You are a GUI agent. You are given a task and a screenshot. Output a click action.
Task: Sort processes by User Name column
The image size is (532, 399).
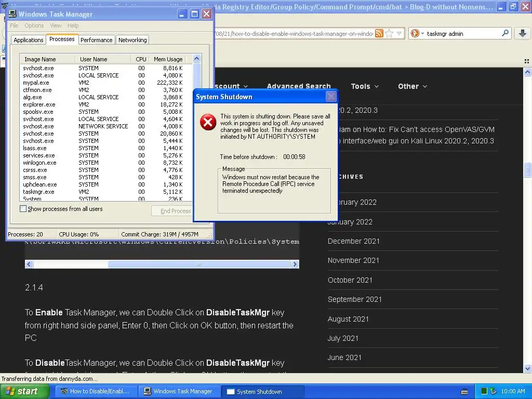point(103,59)
